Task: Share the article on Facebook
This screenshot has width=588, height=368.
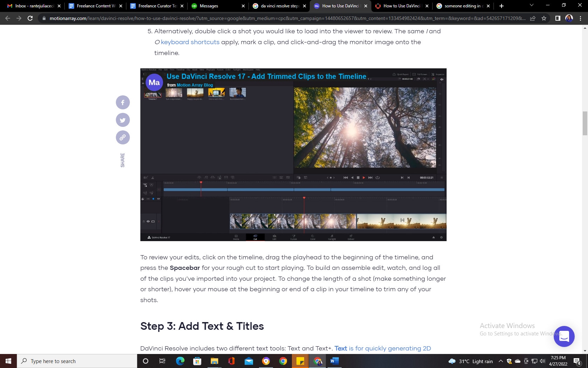Action: click(123, 102)
